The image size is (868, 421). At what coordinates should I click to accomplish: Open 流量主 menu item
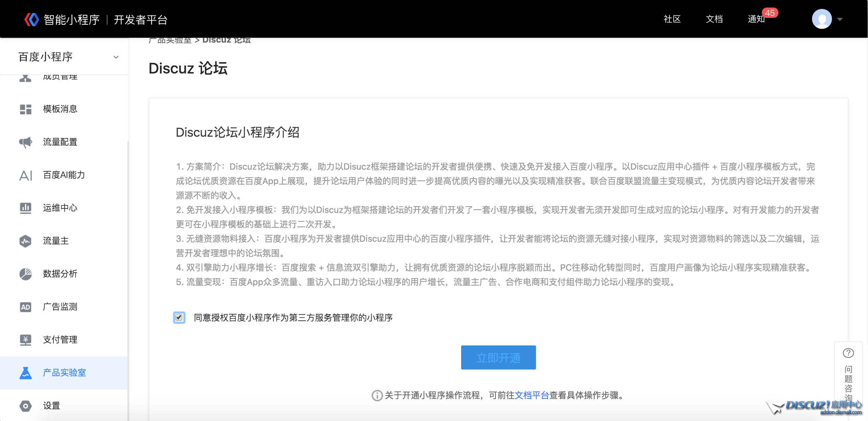pyautogui.click(x=64, y=241)
